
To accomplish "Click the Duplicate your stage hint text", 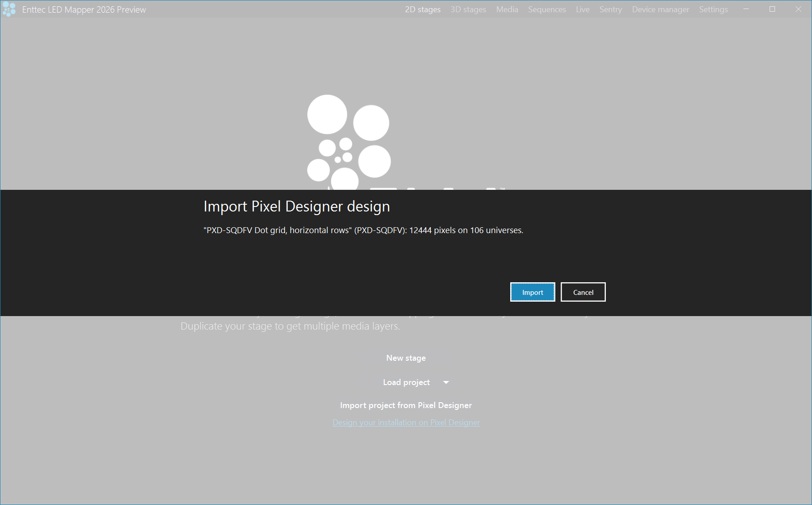I will click(x=290, y=326).
